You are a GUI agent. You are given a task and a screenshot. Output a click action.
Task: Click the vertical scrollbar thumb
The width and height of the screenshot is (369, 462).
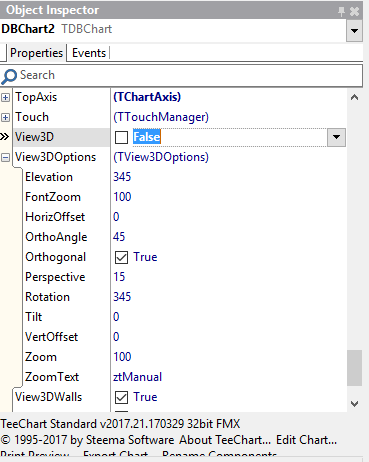355,368
